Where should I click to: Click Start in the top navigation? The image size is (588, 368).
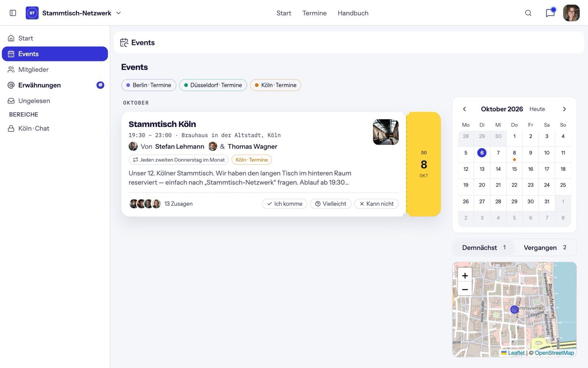pos(284,13)
